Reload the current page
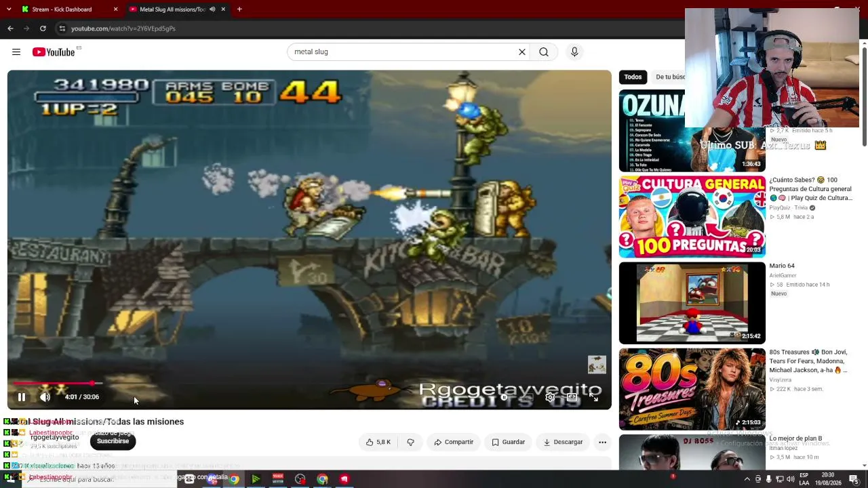The width and height of the screenshot is (868, 488). click(x=43, y=28)
